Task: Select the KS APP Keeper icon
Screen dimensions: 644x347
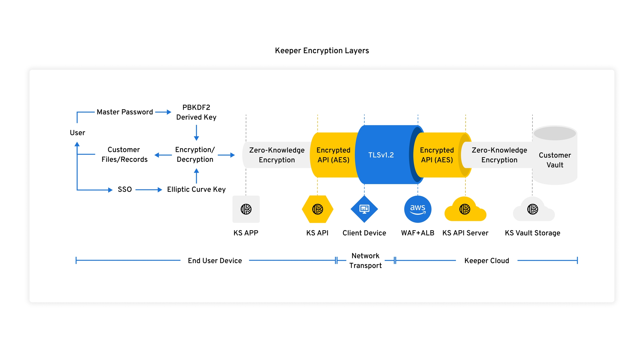Action: tap(246, 209)
